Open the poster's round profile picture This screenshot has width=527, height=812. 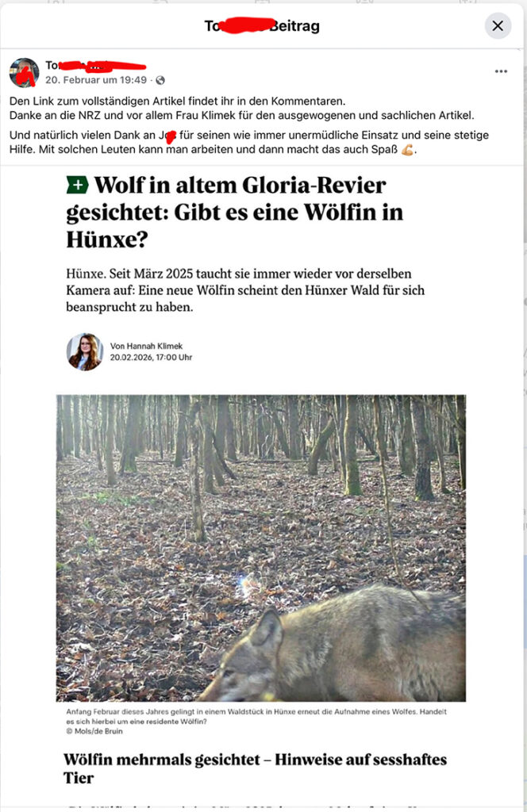point(24,72)
